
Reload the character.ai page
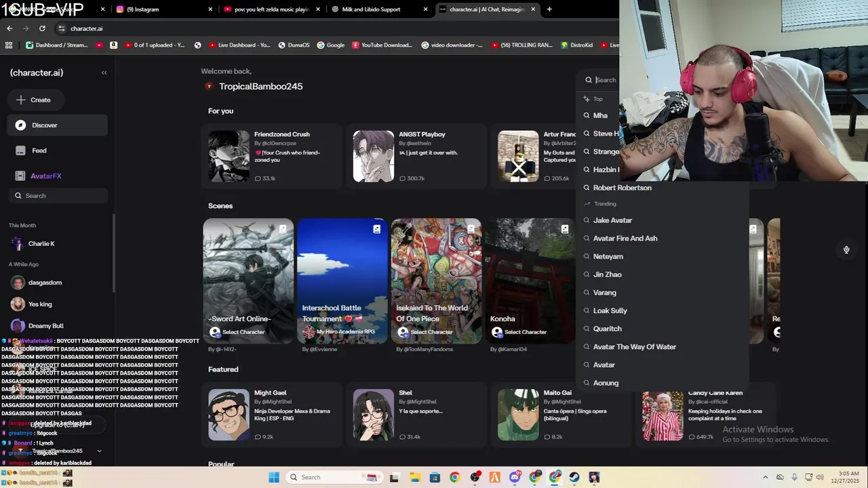point(42,28)
